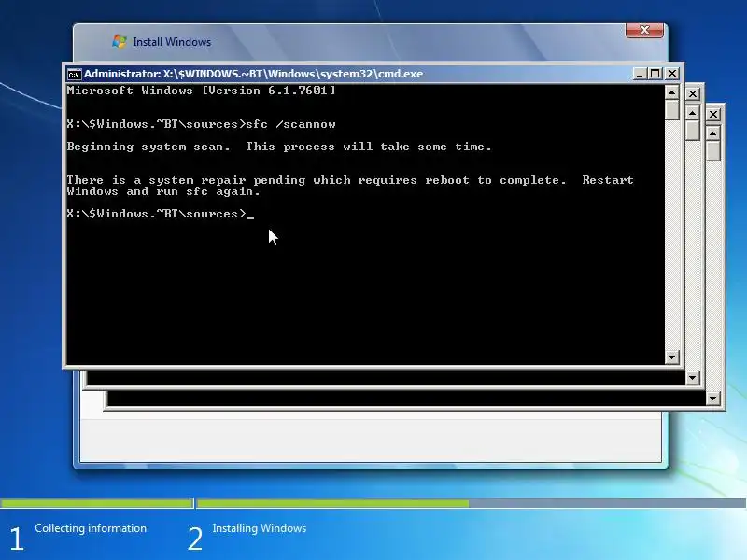The width and height of the screenshot is (747, 560).
Task: Click rearmost cmd window scroll down arrow
Action: pos(712,399)
